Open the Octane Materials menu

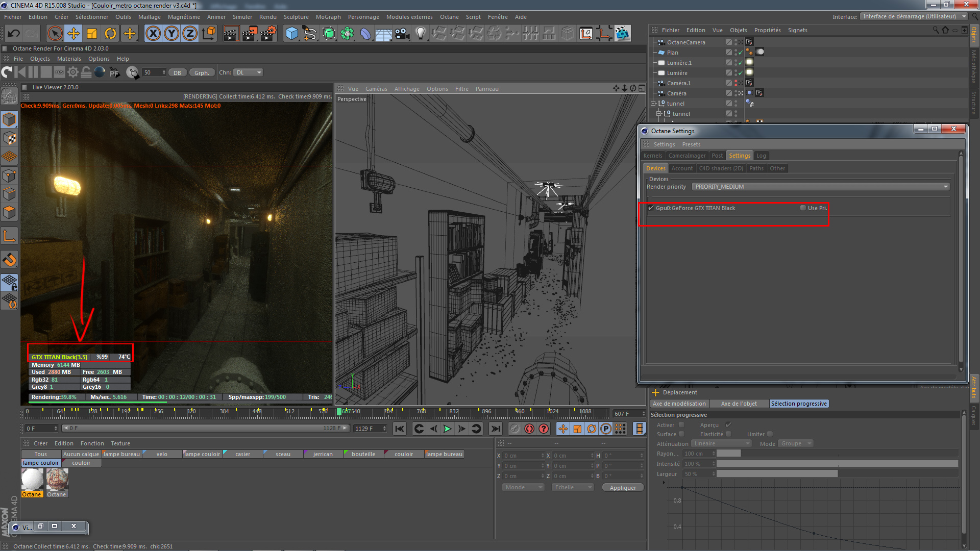pyautogui.click(x=69, y=59)
